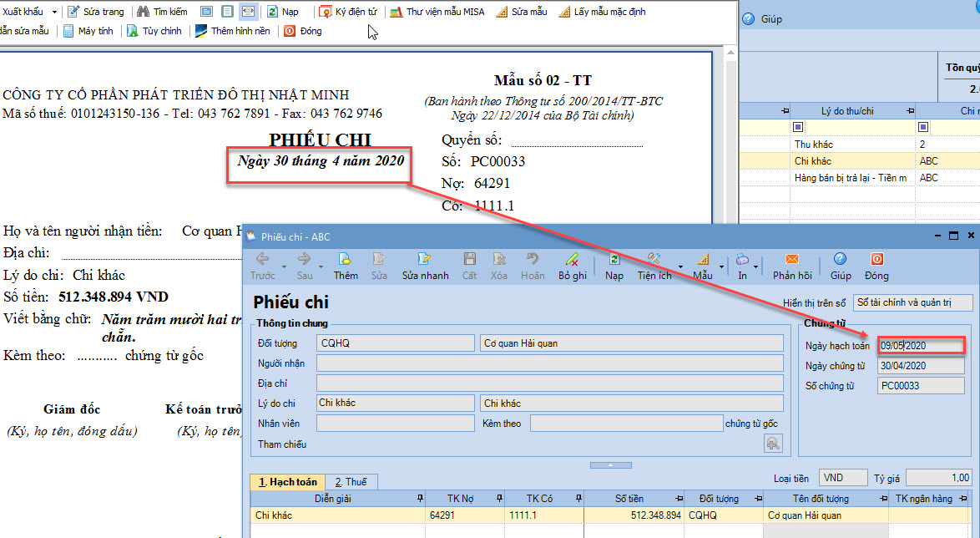The height and width of the screenshot is (538, 980).
Task: Click the Số chứng từ field
Action: 922,385
